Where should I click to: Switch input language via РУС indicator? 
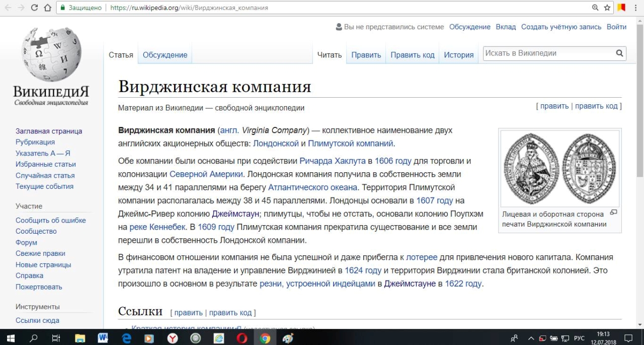[579, 338]
